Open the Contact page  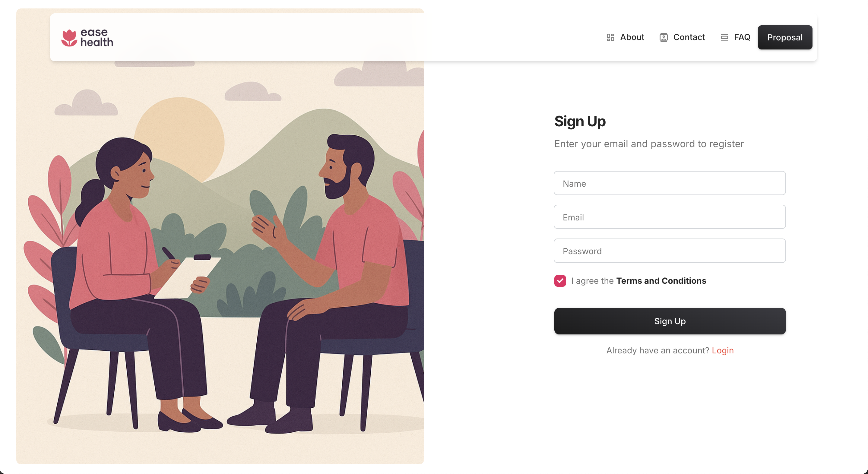point(689,37)
